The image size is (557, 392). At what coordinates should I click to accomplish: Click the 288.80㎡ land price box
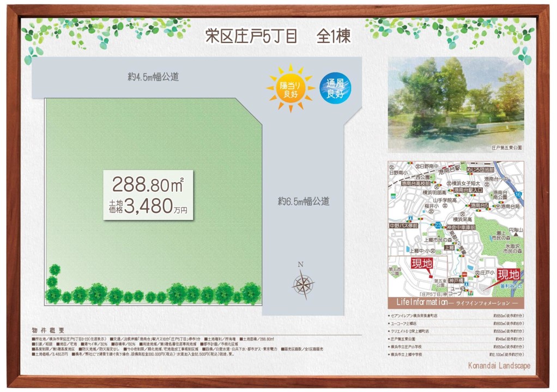tap(148, 195)
